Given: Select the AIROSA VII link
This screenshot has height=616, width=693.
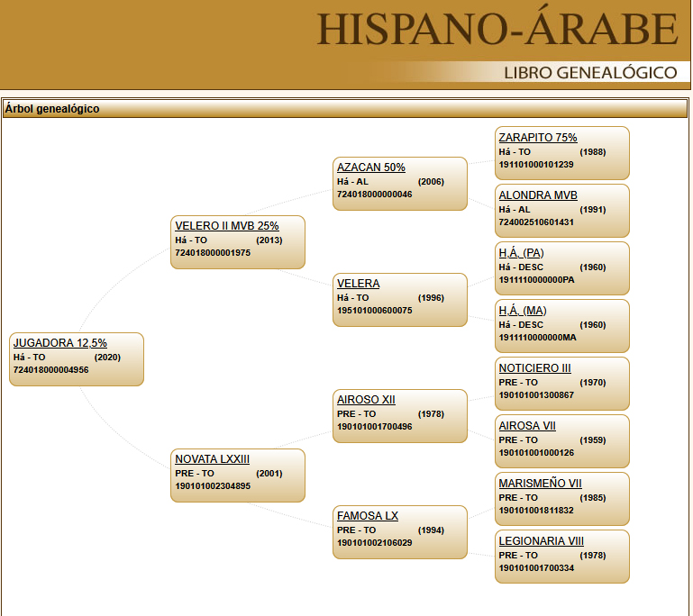Looking at the screenshot, I should pyautogui.click(x=527, y=426).
